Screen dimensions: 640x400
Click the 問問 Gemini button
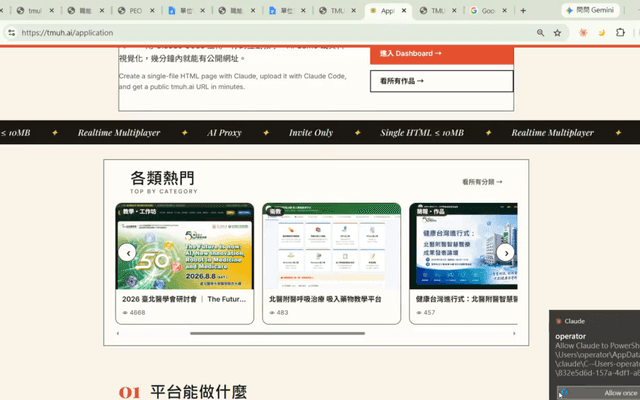click(590, 10)
